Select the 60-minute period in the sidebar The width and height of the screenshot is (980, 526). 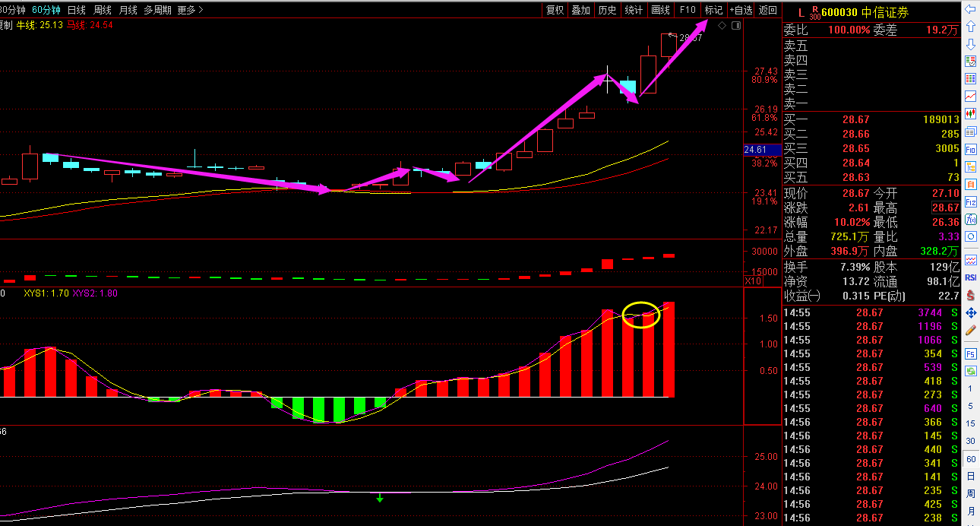pyautogui.click(x=971, y=459)
